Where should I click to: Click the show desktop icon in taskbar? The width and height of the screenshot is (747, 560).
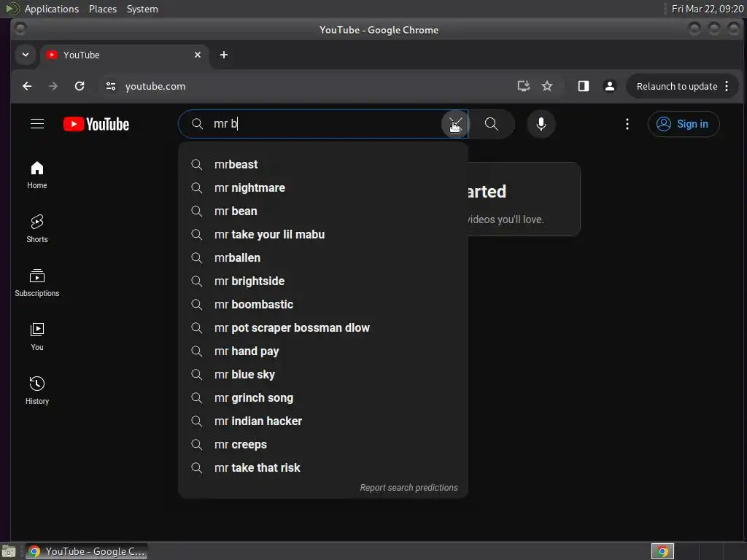pyautogui.click(x=9, y=551)
